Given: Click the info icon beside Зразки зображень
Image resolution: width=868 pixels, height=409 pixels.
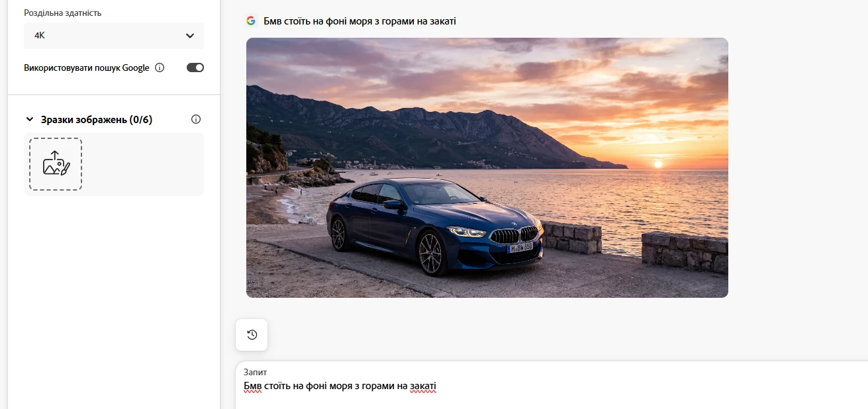Looking at the screenshot, I should click(195, 120).
